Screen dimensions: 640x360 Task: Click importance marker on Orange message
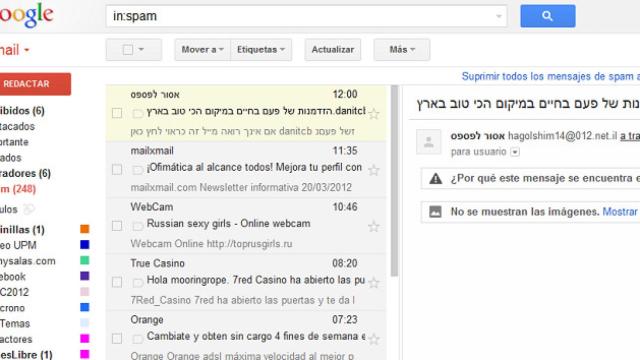coord(138,339)
